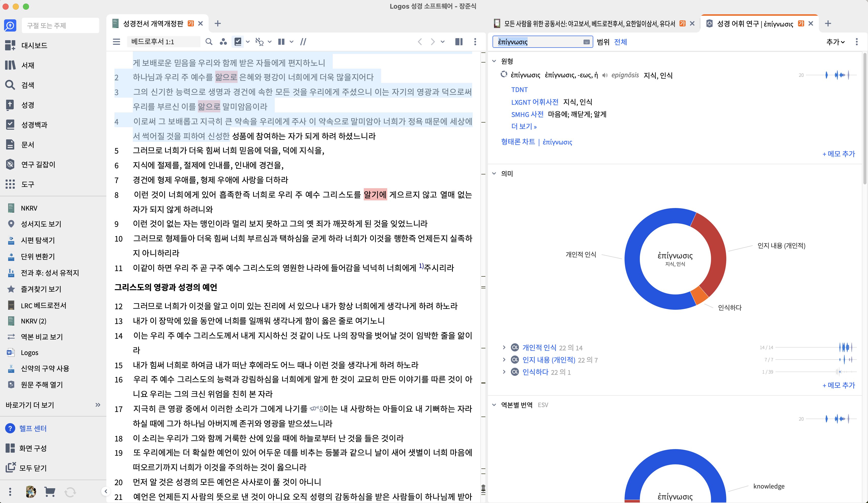Expand 바로가기 더 보기 shortcuts
The width and height of the screenshot is (868, 503).
[53, 405]
